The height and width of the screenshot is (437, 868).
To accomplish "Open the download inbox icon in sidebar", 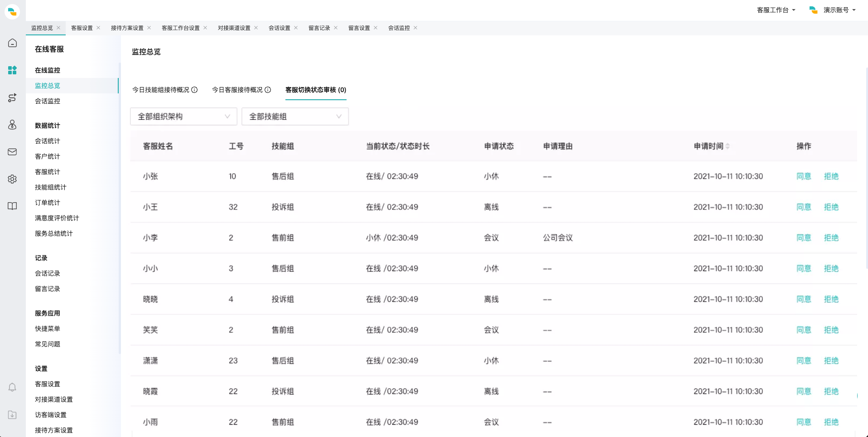I will (12, 415).
